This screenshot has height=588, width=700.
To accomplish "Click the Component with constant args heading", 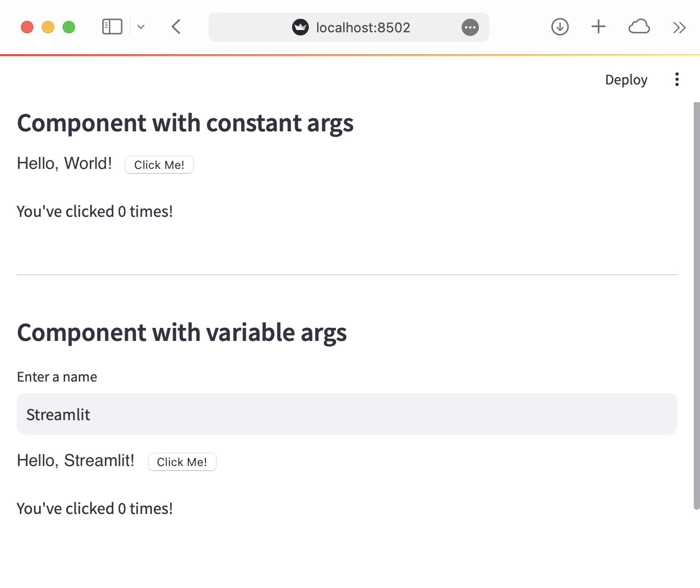I will point(185,124).
